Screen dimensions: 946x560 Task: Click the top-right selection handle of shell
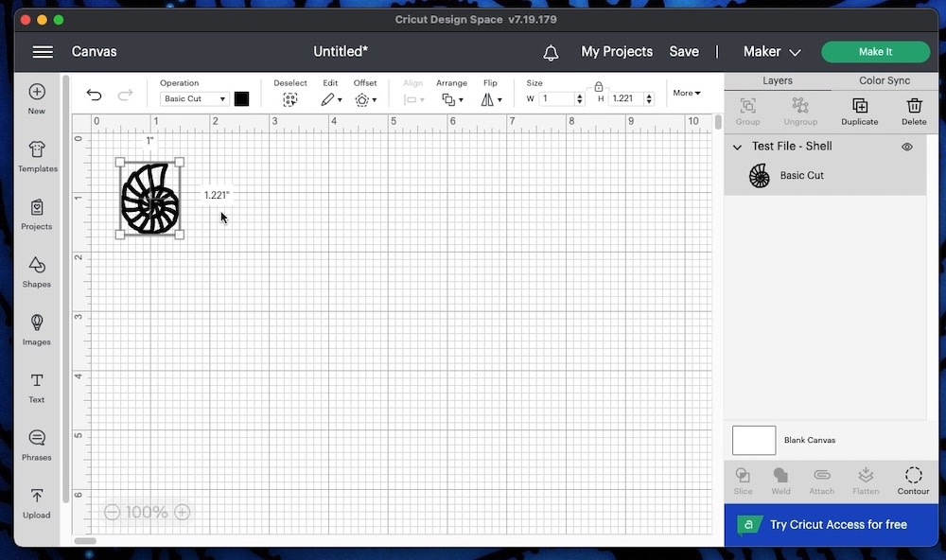click(x=179, y=163)
